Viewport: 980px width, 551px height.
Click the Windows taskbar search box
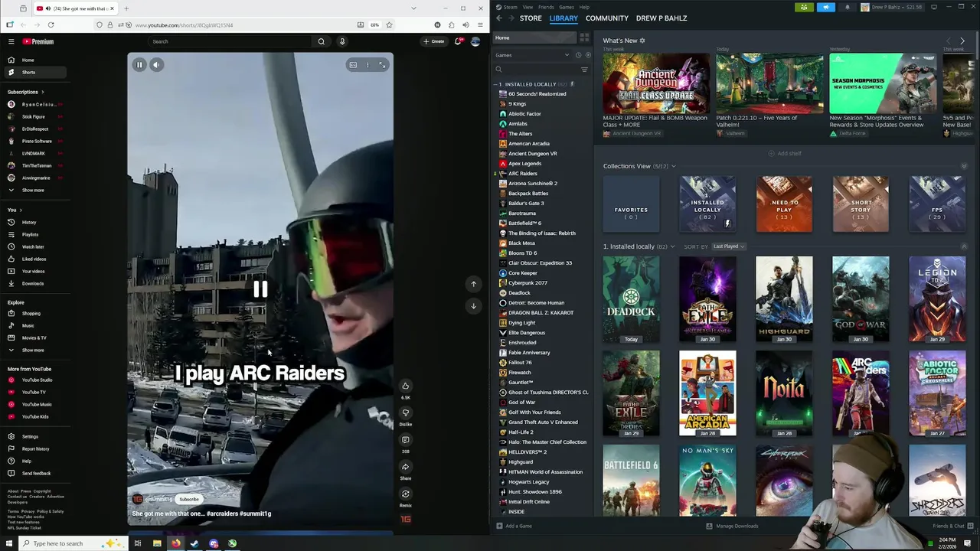pos(73,543)
